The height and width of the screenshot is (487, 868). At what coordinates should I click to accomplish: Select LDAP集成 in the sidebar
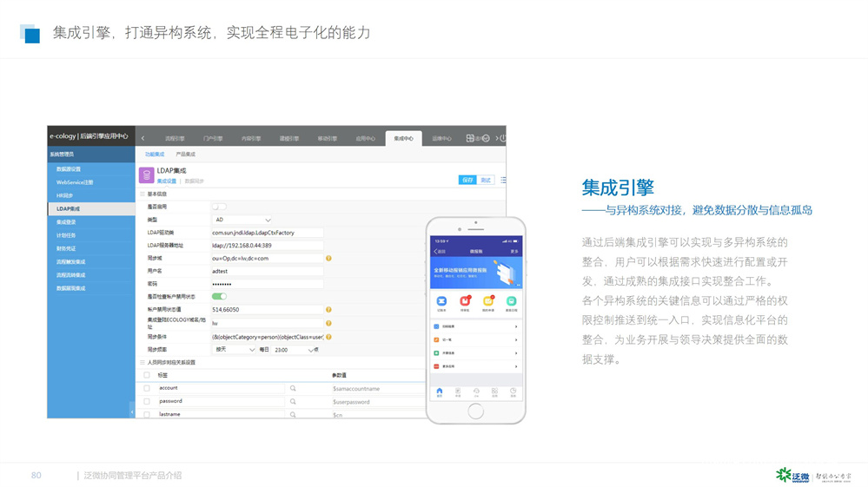coord(90,209)
